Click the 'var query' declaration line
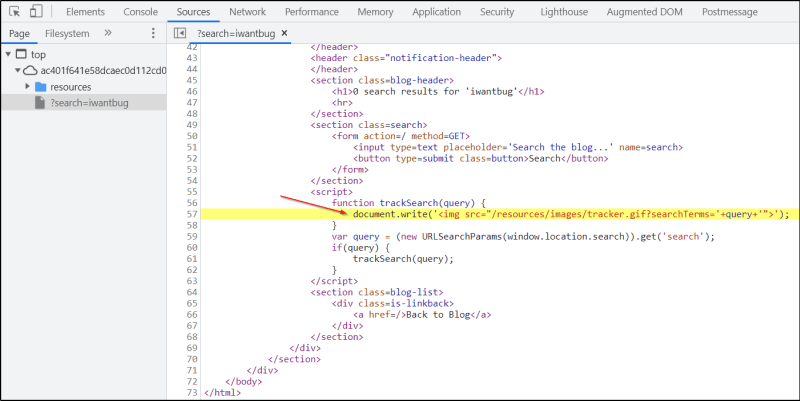The image size is (800, 401). pos(523,237)
